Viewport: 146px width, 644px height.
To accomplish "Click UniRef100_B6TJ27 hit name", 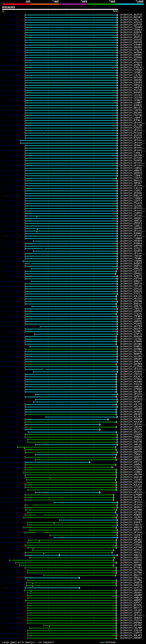I will [x=131, y=60].
